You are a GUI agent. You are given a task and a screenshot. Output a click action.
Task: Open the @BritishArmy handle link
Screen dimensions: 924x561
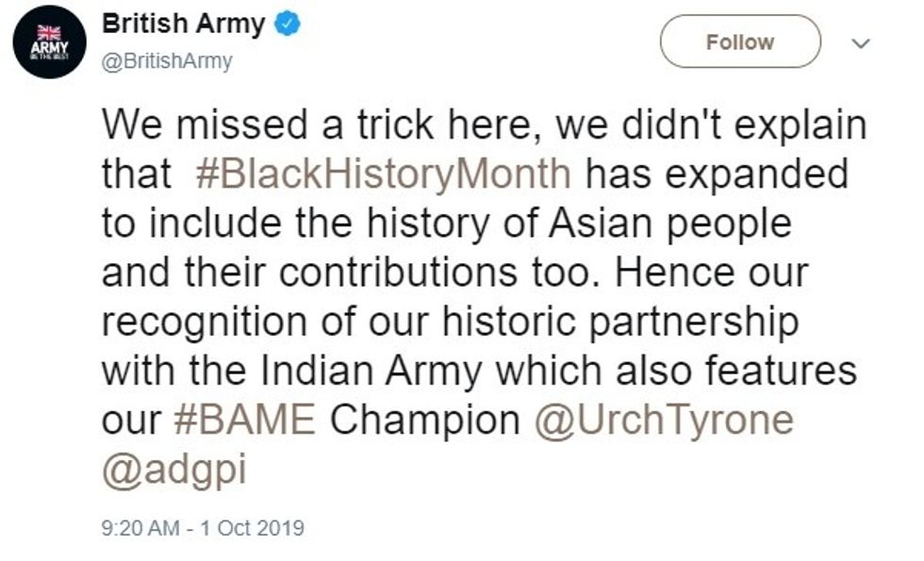pyautogui.click(x=166, y=61)
